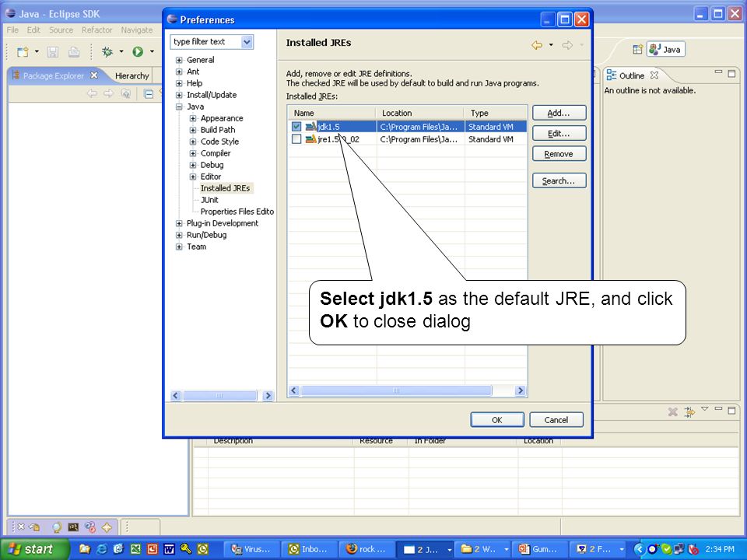This screenshot has width=747, height=560.
Task: Click the Collapse All icon in Package Explorer
Action: [x=149, y=94]
